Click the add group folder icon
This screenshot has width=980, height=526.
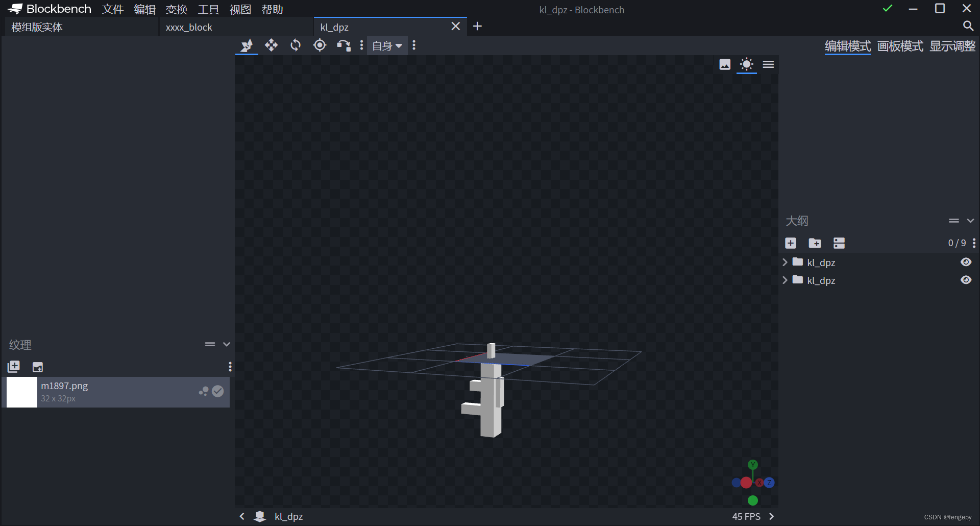point(815,243)
